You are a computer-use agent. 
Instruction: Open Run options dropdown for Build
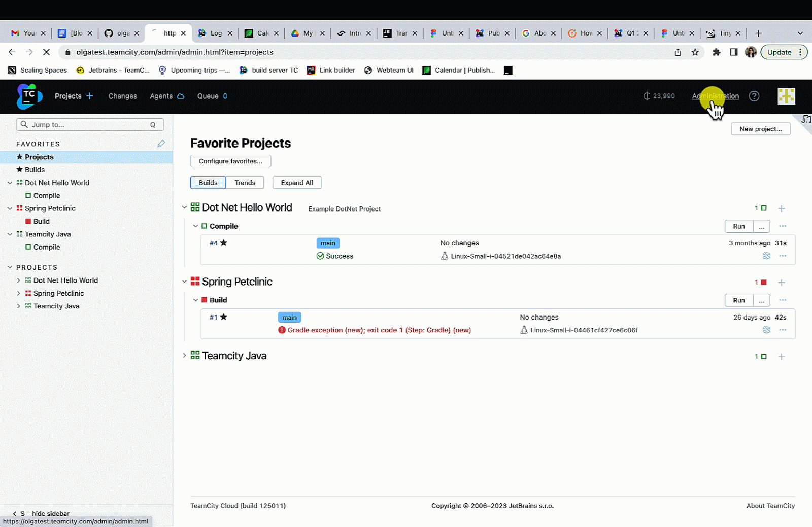pos(761,300)
